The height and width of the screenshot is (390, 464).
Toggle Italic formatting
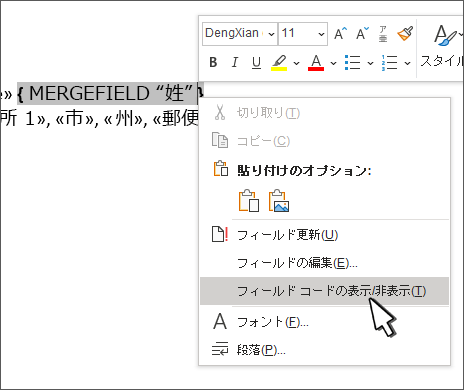point(235,62)
